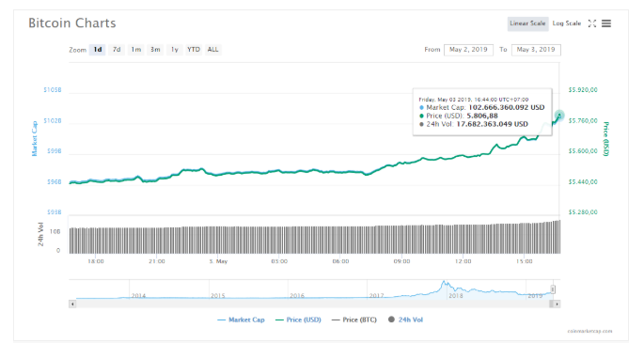Set zoom to 3m
This screenshot has height=343, width=644.
[x=155, y=50]
